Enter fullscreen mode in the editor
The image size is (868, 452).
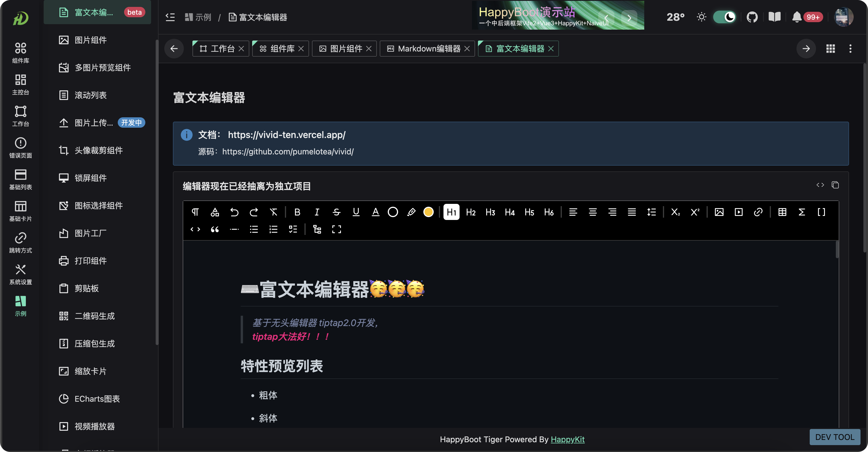point(336,229)
